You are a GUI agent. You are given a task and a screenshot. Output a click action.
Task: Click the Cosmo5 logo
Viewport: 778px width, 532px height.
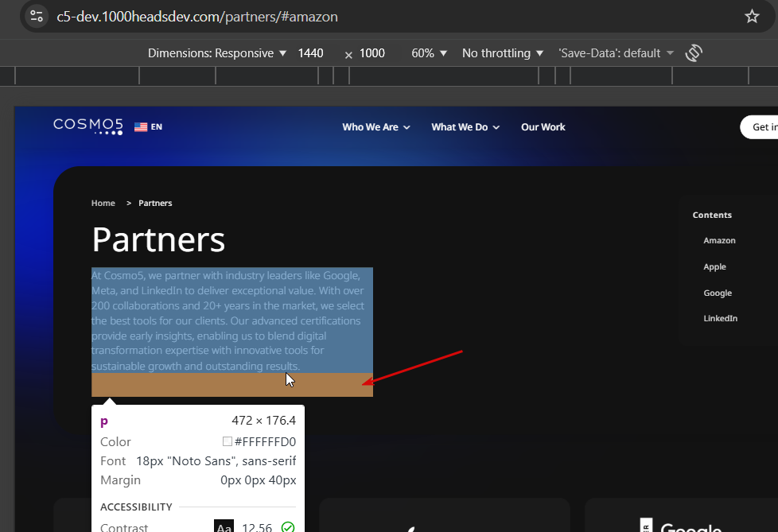88,126
